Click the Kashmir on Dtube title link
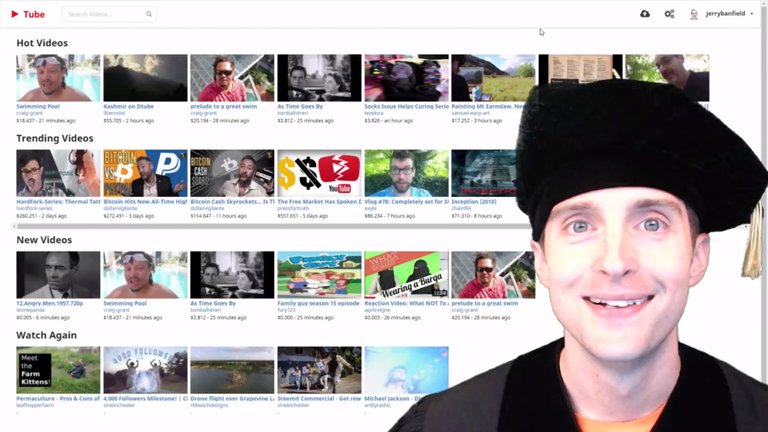768x432 pixels. pyautogui.click(x=129, y=106)
